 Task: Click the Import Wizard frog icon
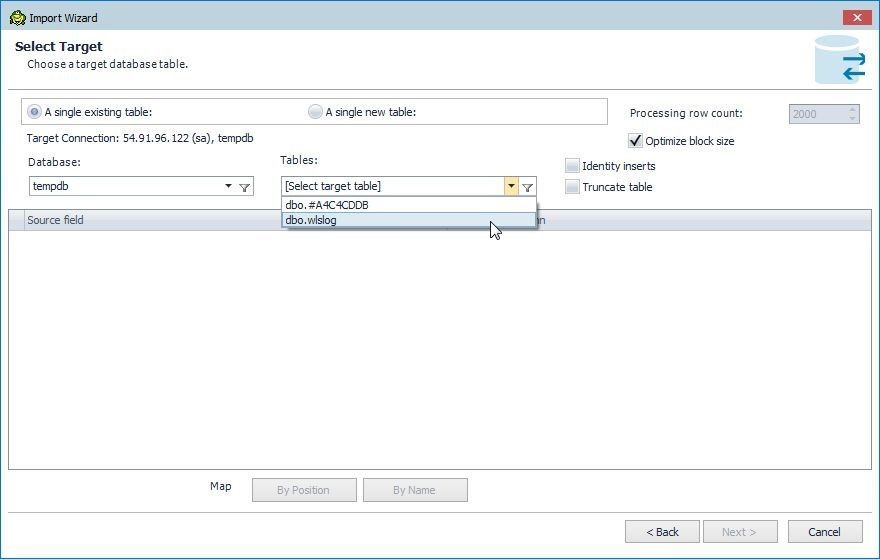17,18
